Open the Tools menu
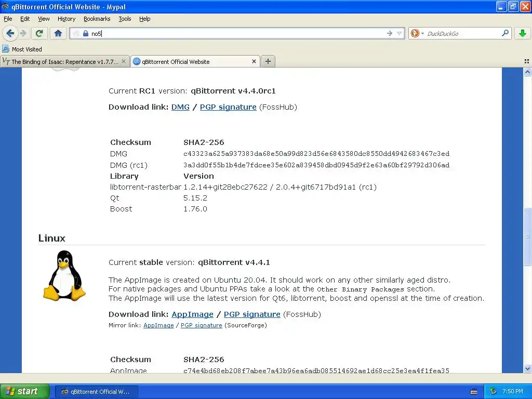 [125, 19]
